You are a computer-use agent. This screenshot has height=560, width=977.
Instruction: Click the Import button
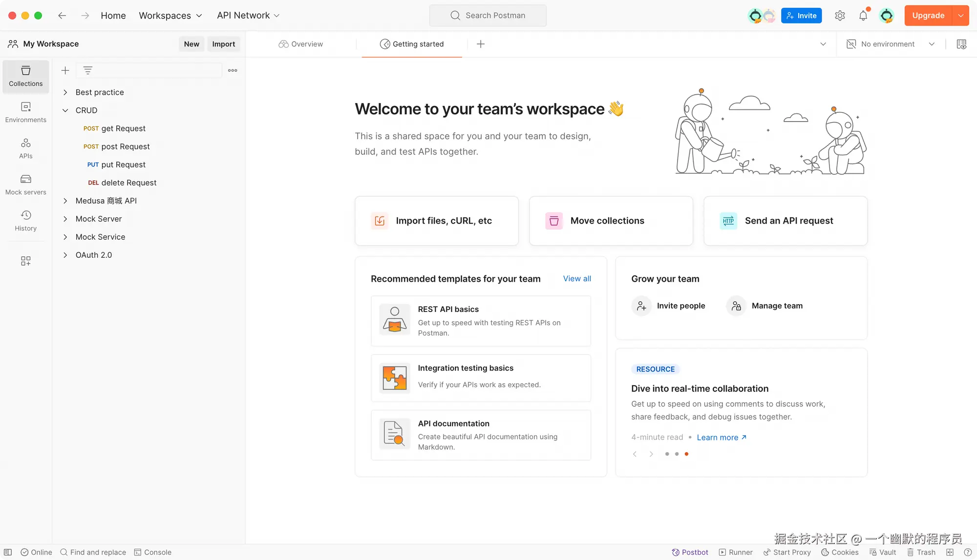click(x=223, y=44)
